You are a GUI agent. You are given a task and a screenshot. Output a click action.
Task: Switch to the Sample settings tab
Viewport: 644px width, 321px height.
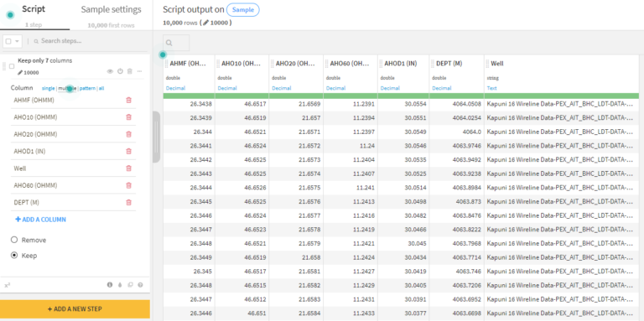(111, 9)
